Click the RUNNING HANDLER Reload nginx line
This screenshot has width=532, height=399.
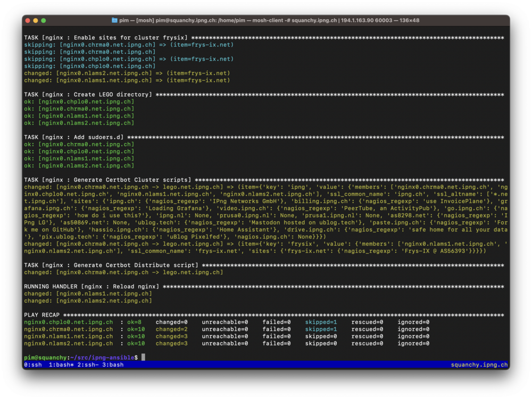91,287
